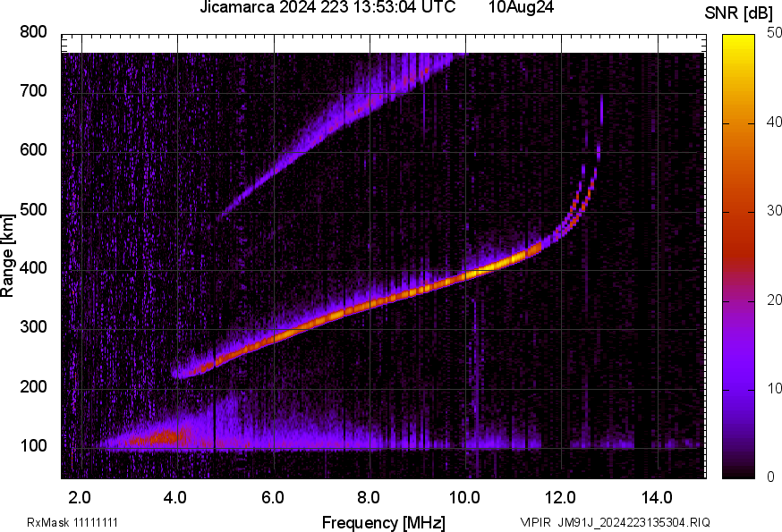Viewport: 782px width, 532px height.
Task: Click the colorbar tick label '50'
Action: click(x=774, y=33)
